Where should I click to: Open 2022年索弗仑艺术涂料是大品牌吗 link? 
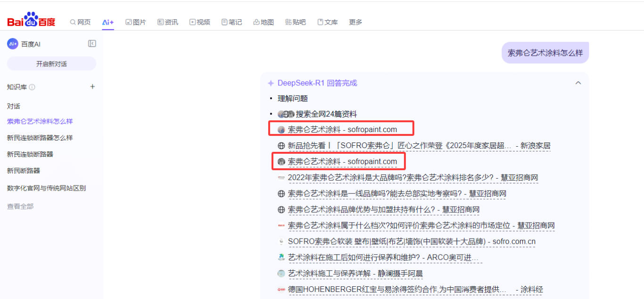pos(413,178)
